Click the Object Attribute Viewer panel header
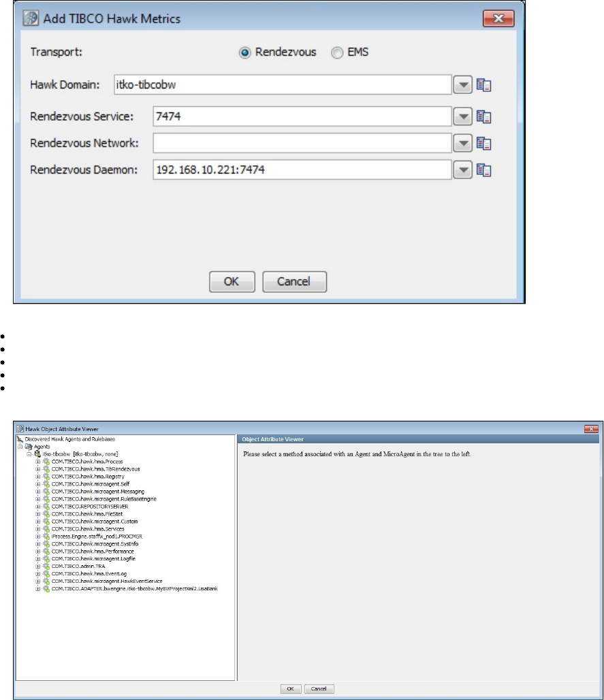Screen dimensions: 604x700 [418, 439]
